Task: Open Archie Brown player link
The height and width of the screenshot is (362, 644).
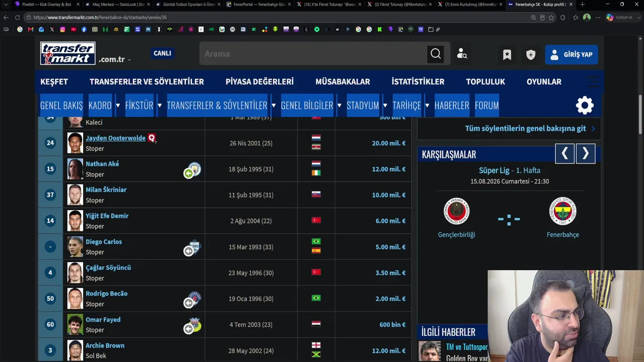Action: click(x=105, y=345)
